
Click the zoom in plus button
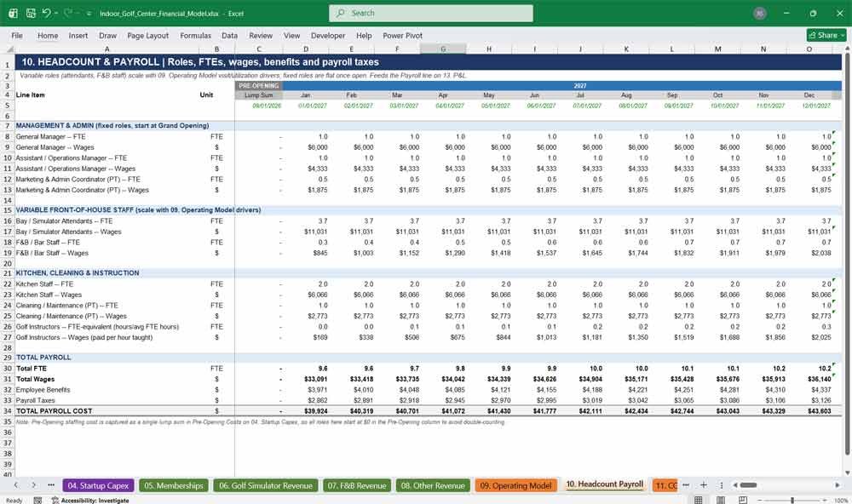click(x=825, y=500)
